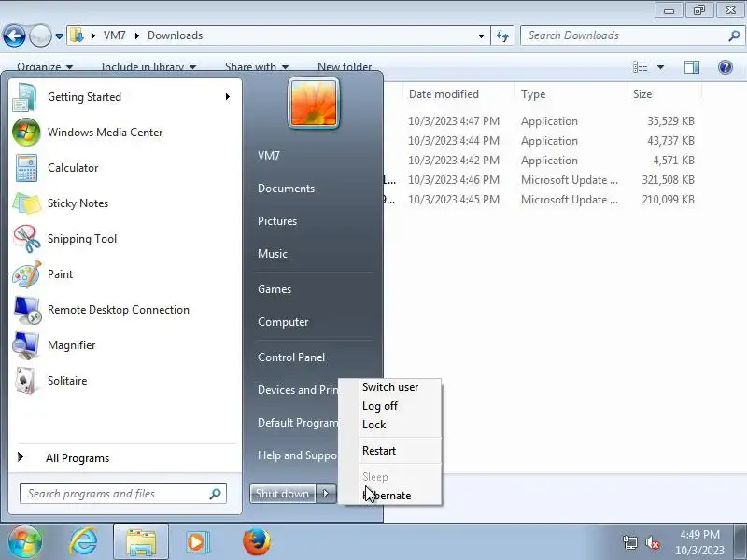Click the network tray icon
The width and height of the screenshot is (747, 560).
click(x=629, y=542)
